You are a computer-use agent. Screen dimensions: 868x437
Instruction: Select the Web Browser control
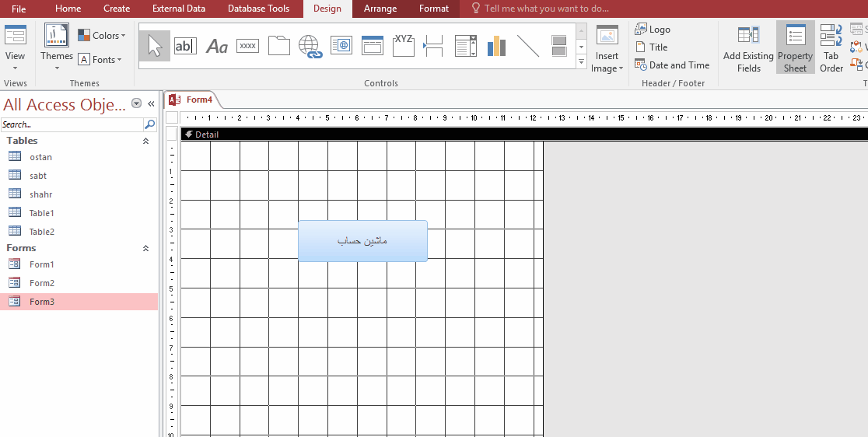[341, 46]
